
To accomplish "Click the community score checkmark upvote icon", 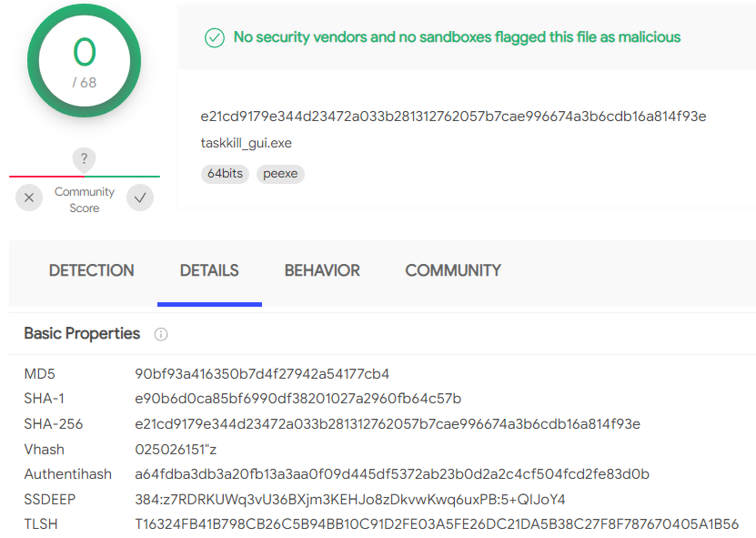I will pos(140,198).
